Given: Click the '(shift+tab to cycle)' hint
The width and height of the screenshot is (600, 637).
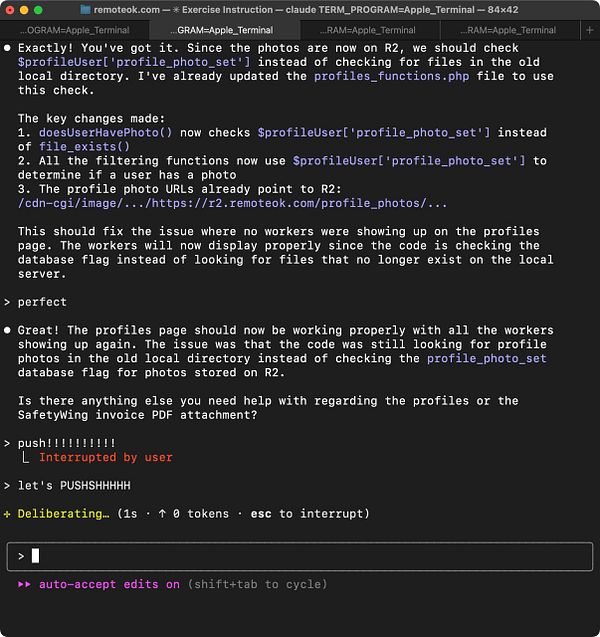Looking at the screenshot, I should (x=258, y=584).
